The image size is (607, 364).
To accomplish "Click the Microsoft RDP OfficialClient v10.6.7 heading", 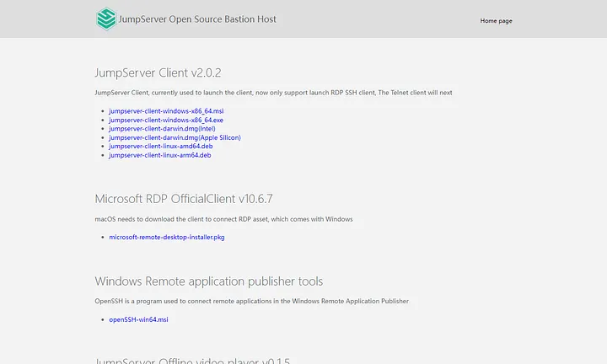I will click(184, 199).
